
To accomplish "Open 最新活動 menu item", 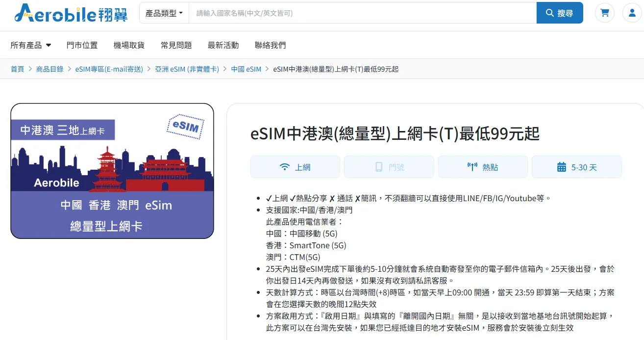I will point(223,45).
